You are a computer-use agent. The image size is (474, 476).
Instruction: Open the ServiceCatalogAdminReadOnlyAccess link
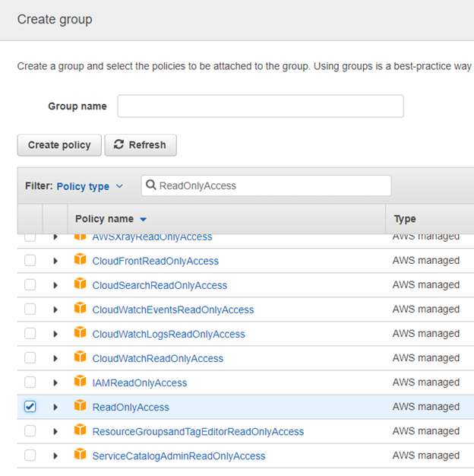coord(179,456)
